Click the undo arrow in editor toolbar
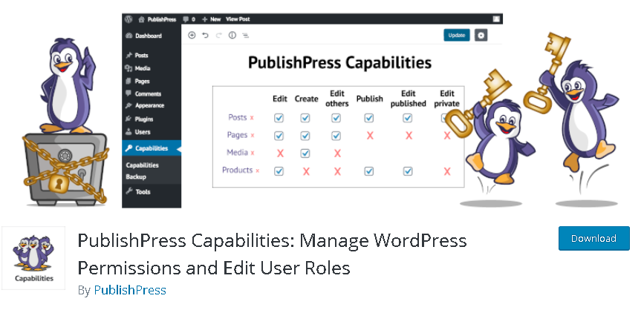 (205, 36)
